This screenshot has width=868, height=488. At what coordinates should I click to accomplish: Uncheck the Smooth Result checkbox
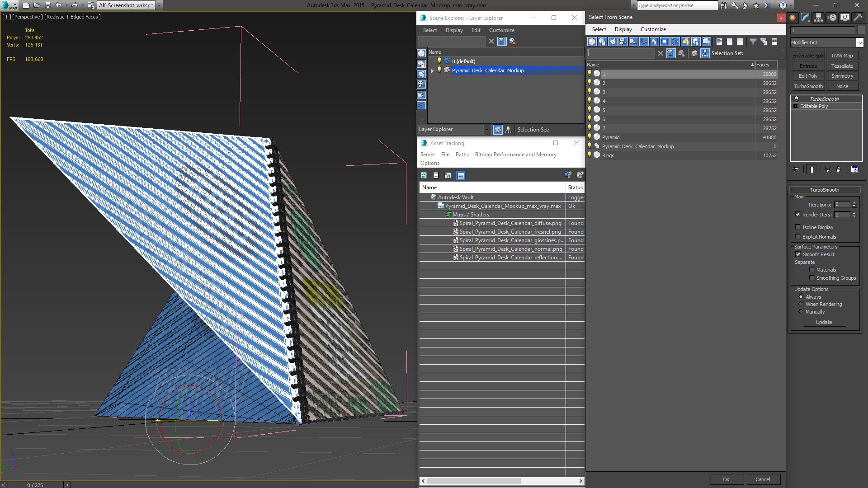click(x=798, y=254)
